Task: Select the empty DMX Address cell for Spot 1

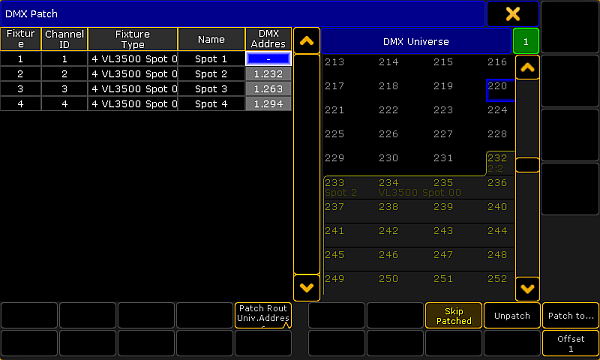Action: click(x=268, y=59)
